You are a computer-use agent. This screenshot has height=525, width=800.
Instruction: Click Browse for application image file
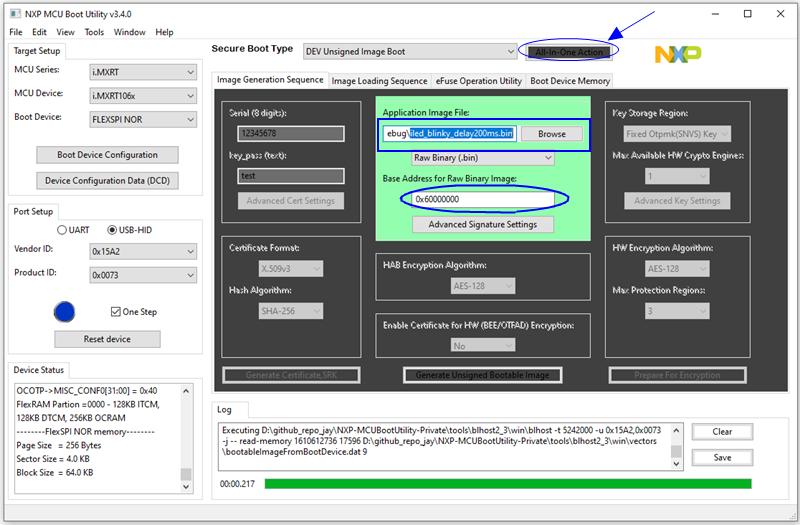pos(552,134)
